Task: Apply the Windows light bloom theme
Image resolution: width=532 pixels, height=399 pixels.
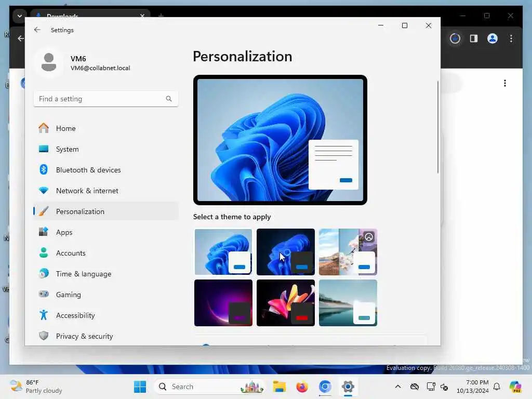Action: [223, 252]
